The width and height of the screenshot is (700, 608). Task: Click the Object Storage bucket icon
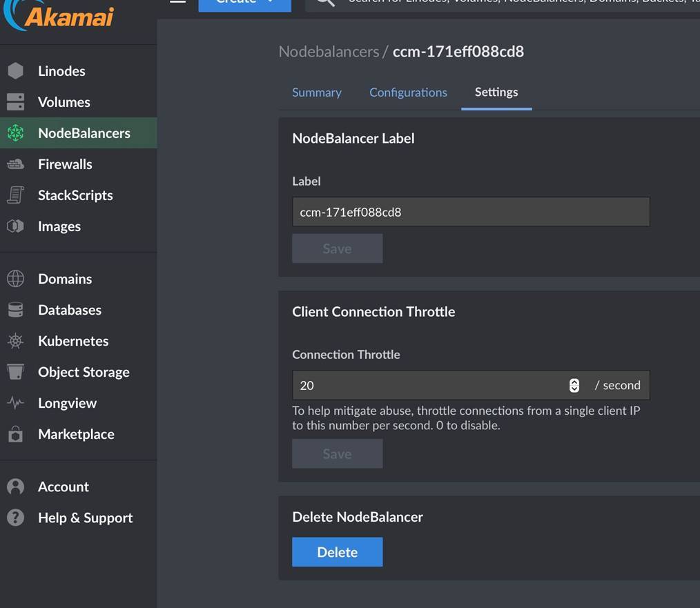pyautogui.click(x=15, y=372)
